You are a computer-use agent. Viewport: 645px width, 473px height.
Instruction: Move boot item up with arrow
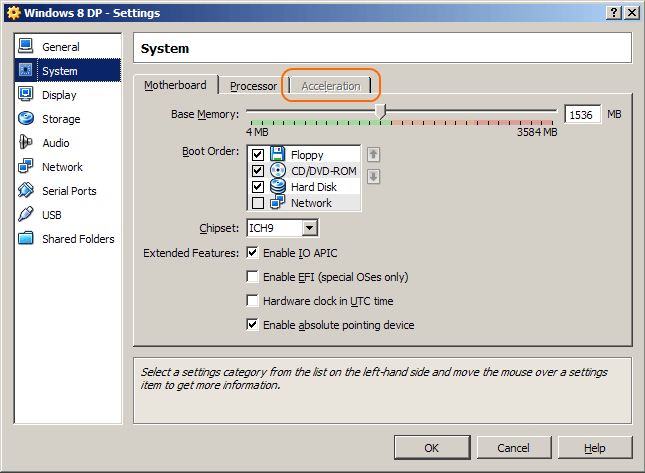pyautogui.click(x=374, y=154)
